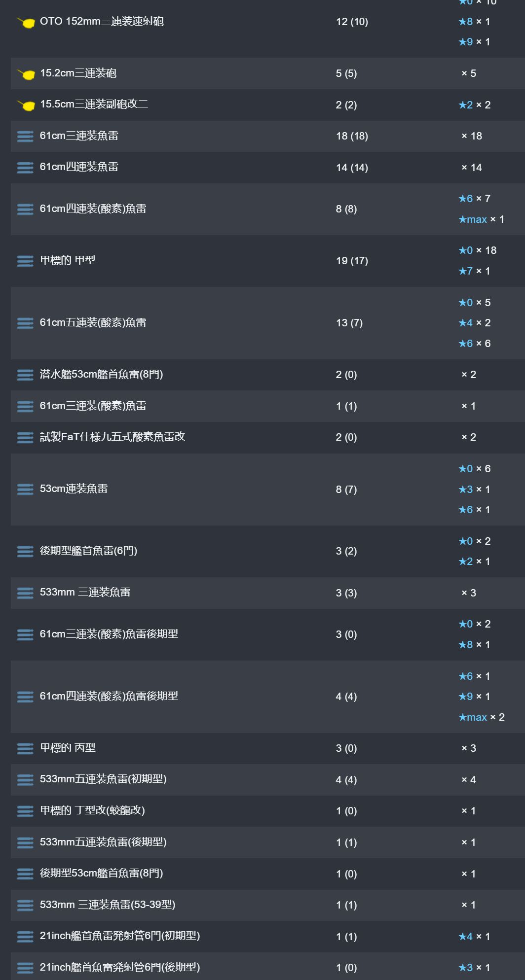Select the 後期型艦首魚雷(6門) row
Image resolution: width=525 pixels, height=980 pixels.
tap(268, 551)
